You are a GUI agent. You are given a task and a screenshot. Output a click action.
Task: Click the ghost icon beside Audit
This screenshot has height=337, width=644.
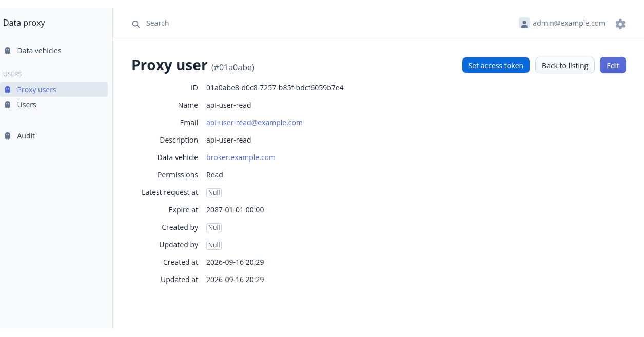pos(8,136)
